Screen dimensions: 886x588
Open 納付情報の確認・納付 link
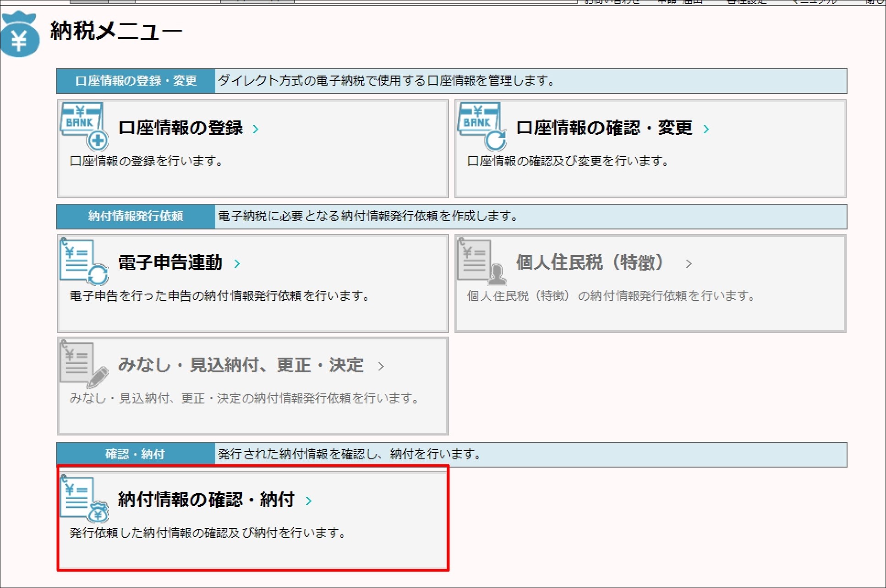click(x=206, y=500)
